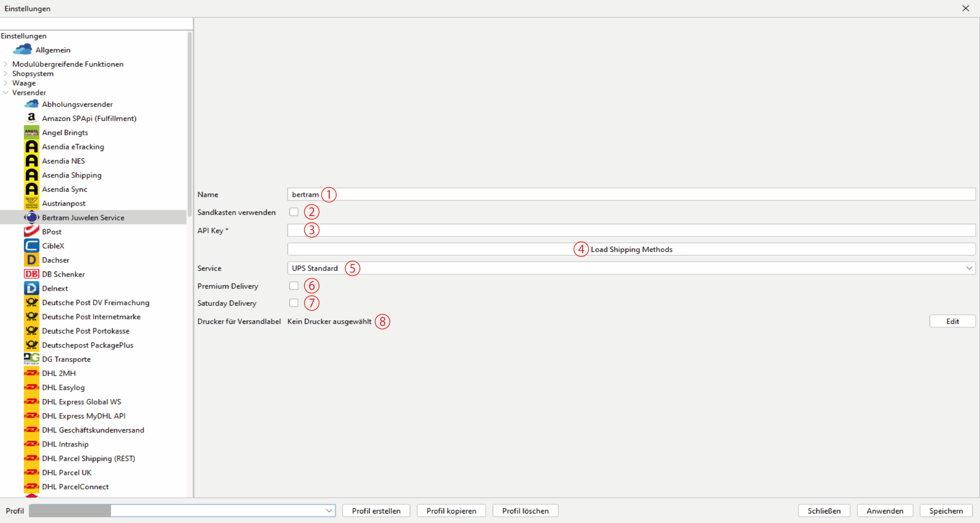
Task: Expand the Shopsystem tree node
Action: tap(5, 73)
